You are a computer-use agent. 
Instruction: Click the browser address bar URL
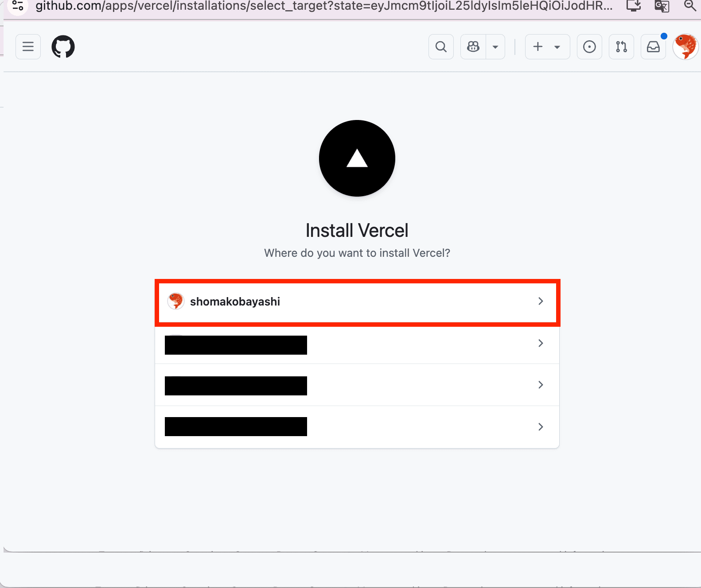click(x=324, y=6)
